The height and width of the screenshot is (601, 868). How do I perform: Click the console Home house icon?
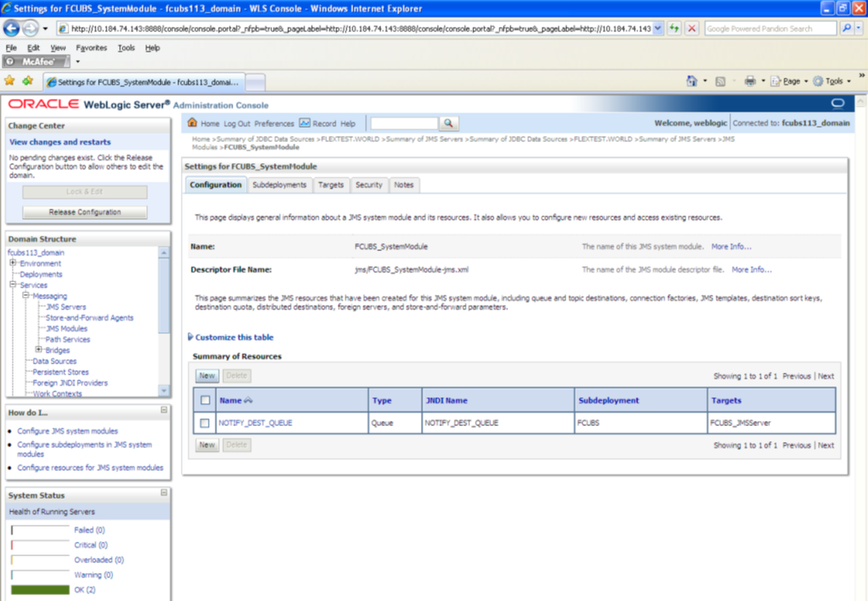pos(192,123)
